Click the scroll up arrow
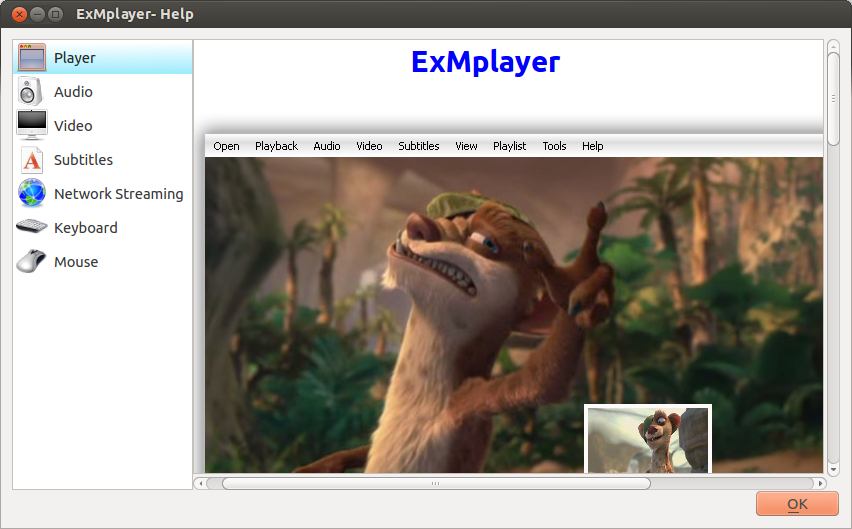 833,47
